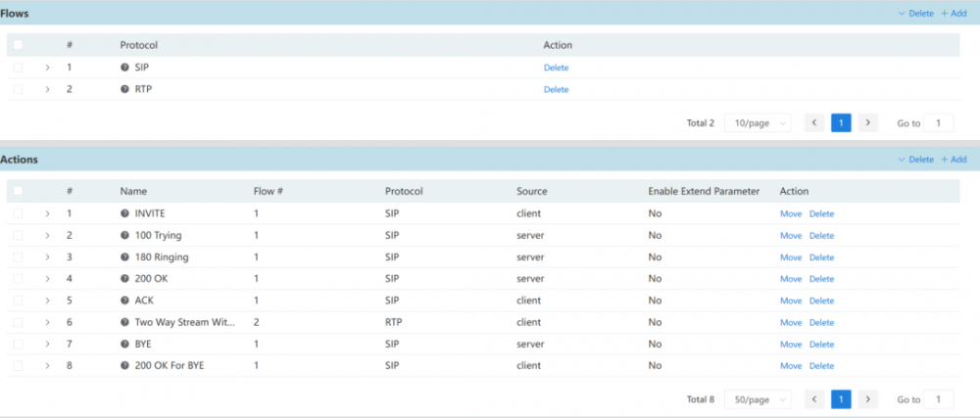Move the Two Way Stream action

click(791, 322)
